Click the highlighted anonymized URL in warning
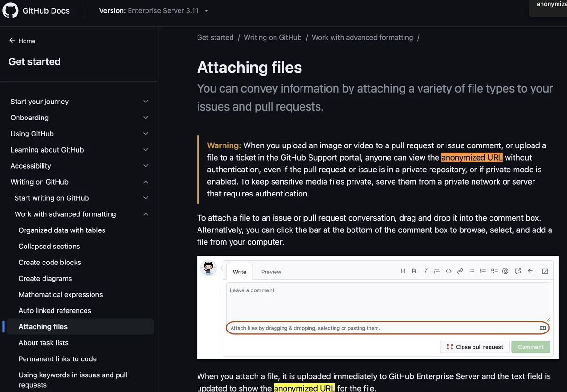567x392 pixels. 472,157
